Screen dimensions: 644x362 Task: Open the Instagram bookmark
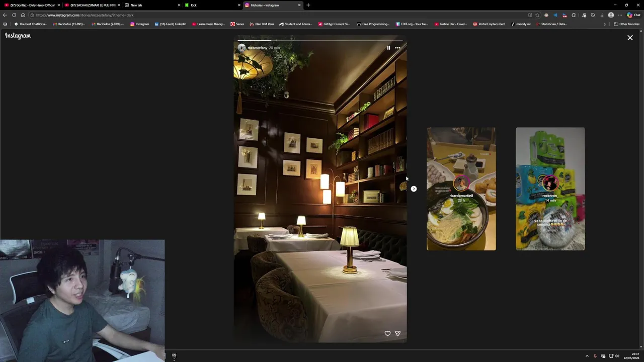[x=139, y=24]
